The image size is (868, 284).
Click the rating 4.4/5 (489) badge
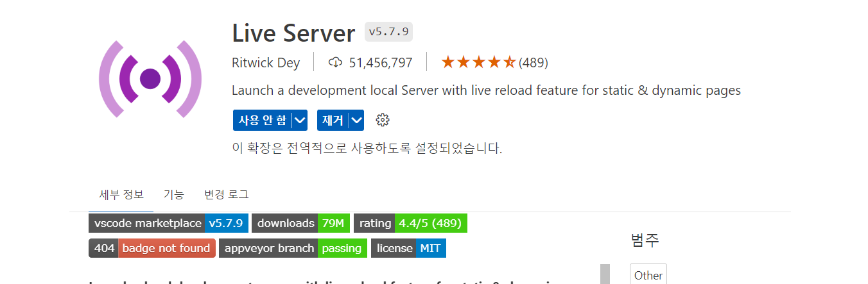410,223
